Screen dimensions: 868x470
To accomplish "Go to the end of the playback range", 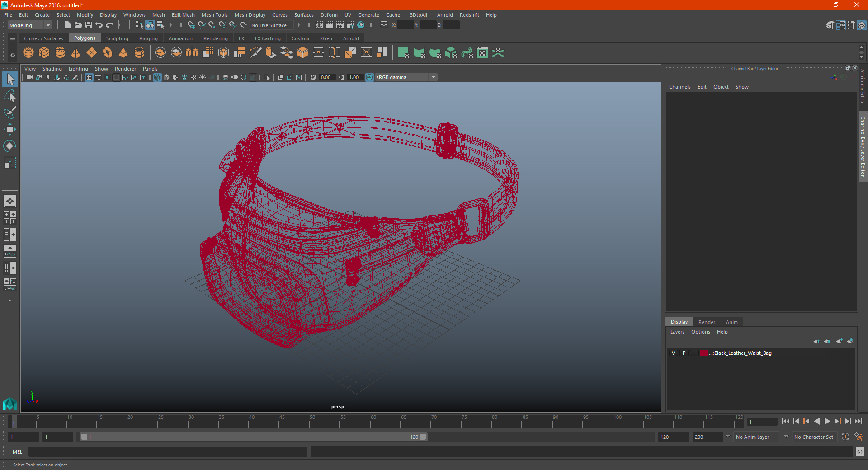I will pyautogui.click(x=859, y=421).
